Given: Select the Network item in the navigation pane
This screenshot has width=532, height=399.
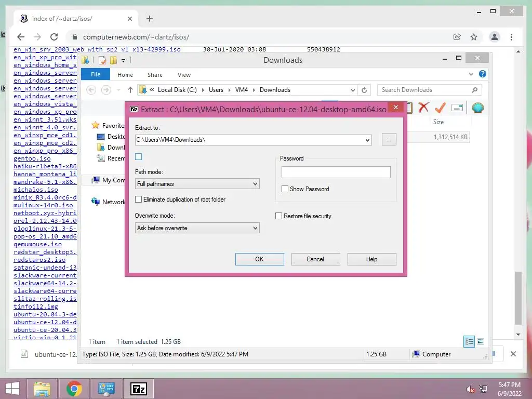Looking at the screenshot, I should [x=108, y=202].
